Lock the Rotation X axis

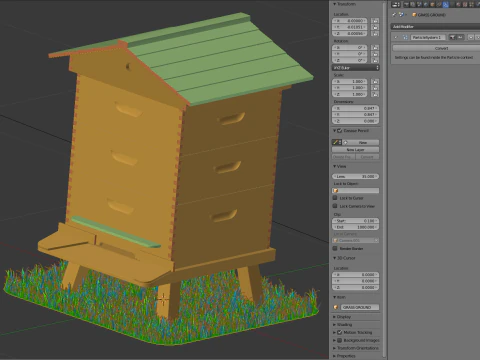(375, 48)
